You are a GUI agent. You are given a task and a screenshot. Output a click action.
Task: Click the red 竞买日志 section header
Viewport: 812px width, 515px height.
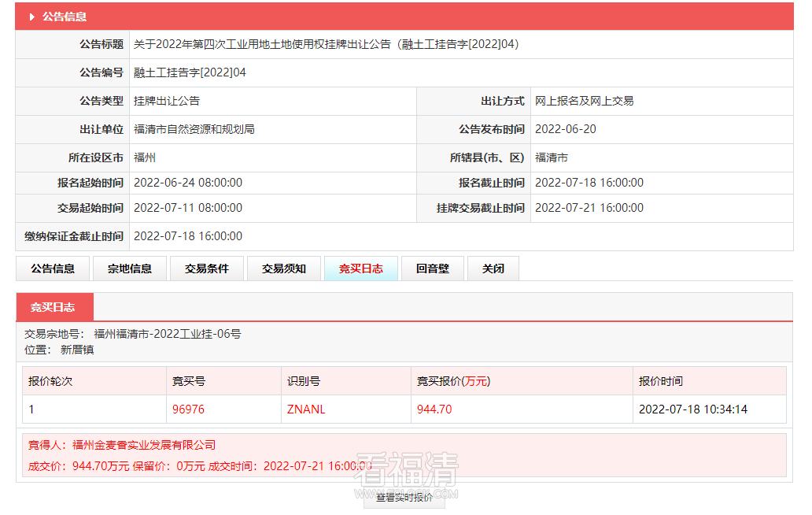click(54, 307)
